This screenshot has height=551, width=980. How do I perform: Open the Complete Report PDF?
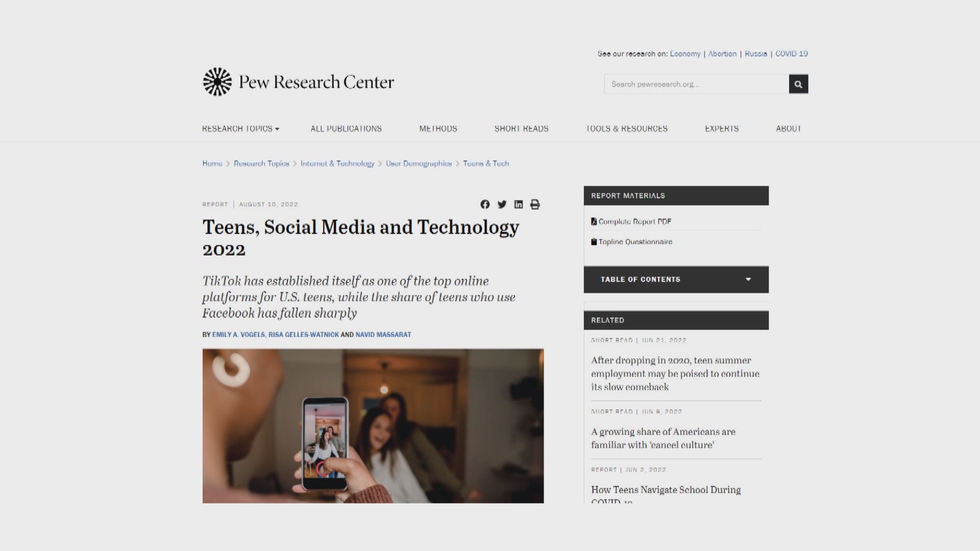(x=634, y=221)
